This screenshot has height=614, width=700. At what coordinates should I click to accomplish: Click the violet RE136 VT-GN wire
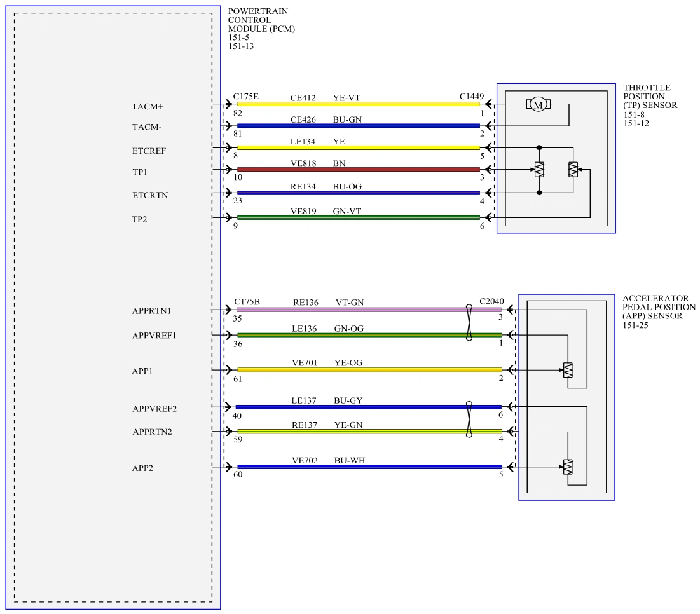coord(369,310)
